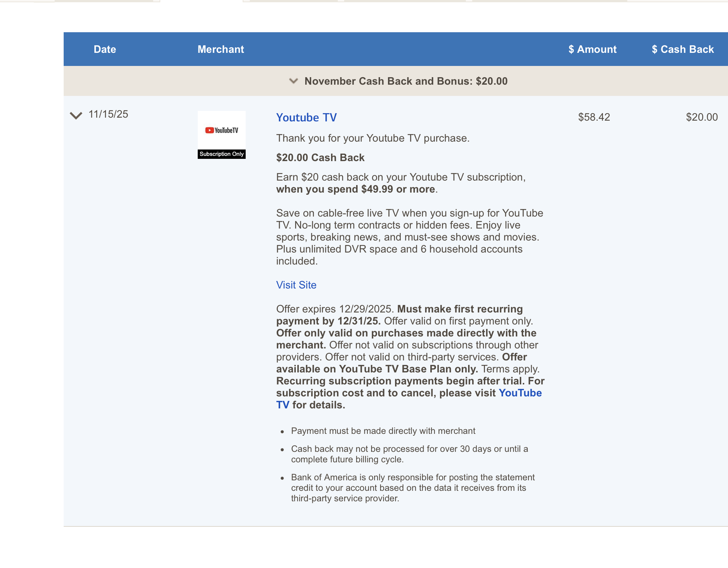Select the $58.42 amount value
The height and width of the screenshot is (568, 728).
pos(594,117)
